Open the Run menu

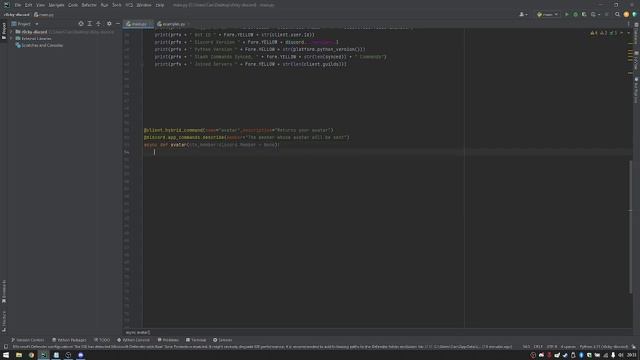click(104, 5)
